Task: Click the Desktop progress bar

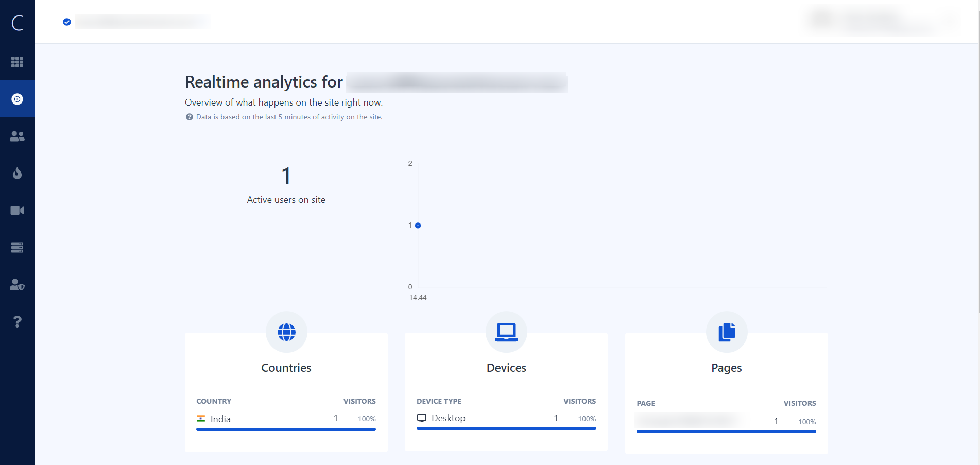Action: (x=506, y=428)
